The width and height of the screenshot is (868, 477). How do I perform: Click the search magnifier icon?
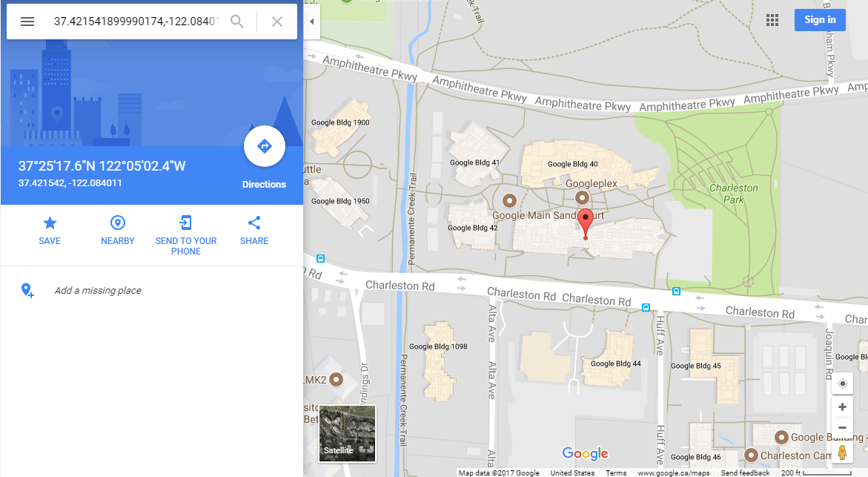point(237,22)
